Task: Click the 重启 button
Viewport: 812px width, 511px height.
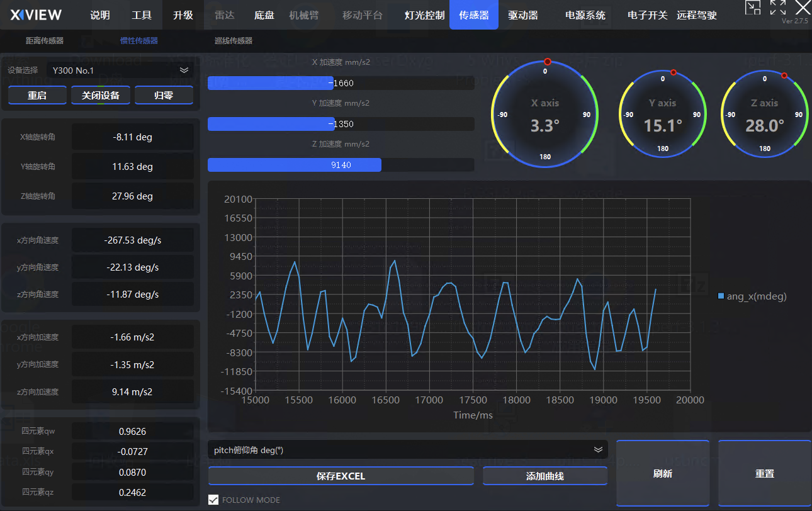Action: [x=38, y=96]
